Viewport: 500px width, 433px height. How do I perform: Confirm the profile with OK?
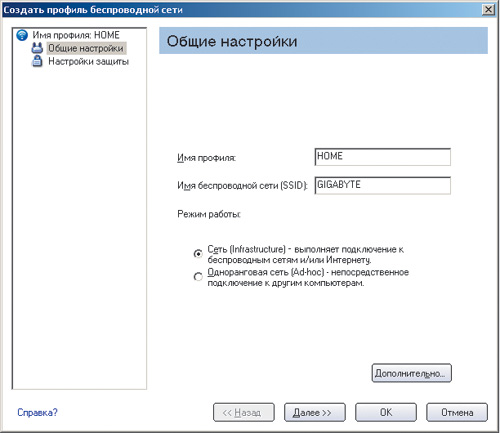pos(386,412)
